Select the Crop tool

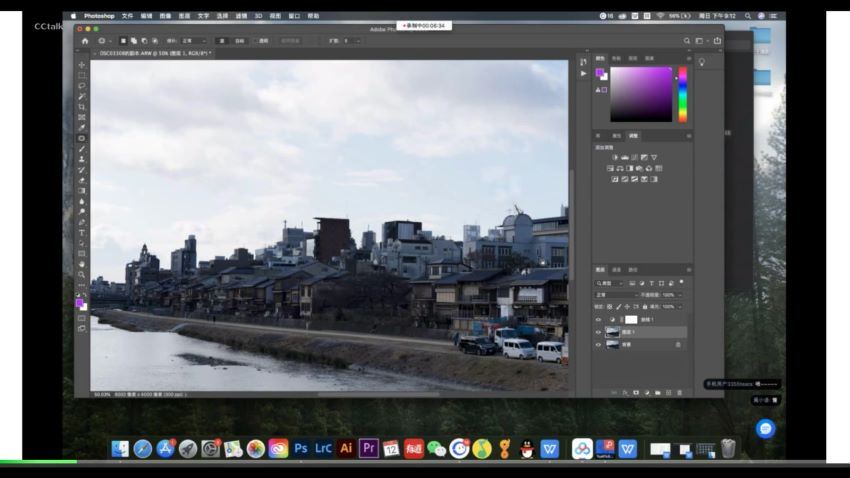pos(82,107)
